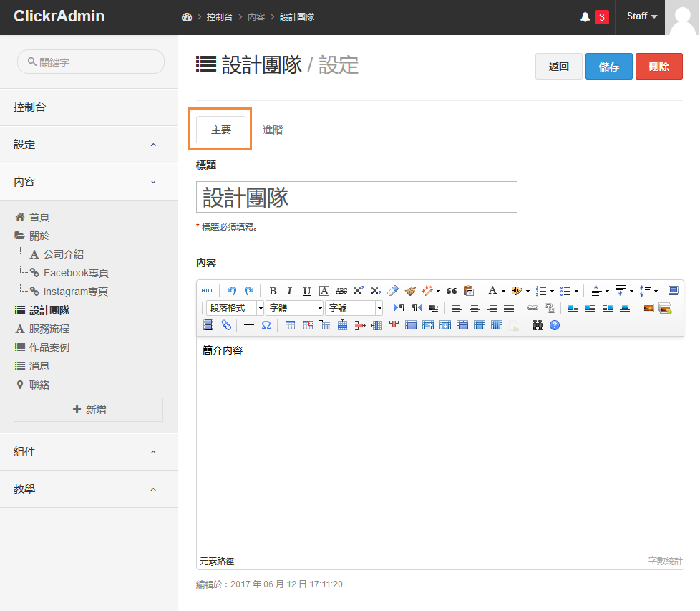The width and height of the screenshot is (700, 611).
Task: Open the ordered list style dropdown
Action: coord(553,292)
